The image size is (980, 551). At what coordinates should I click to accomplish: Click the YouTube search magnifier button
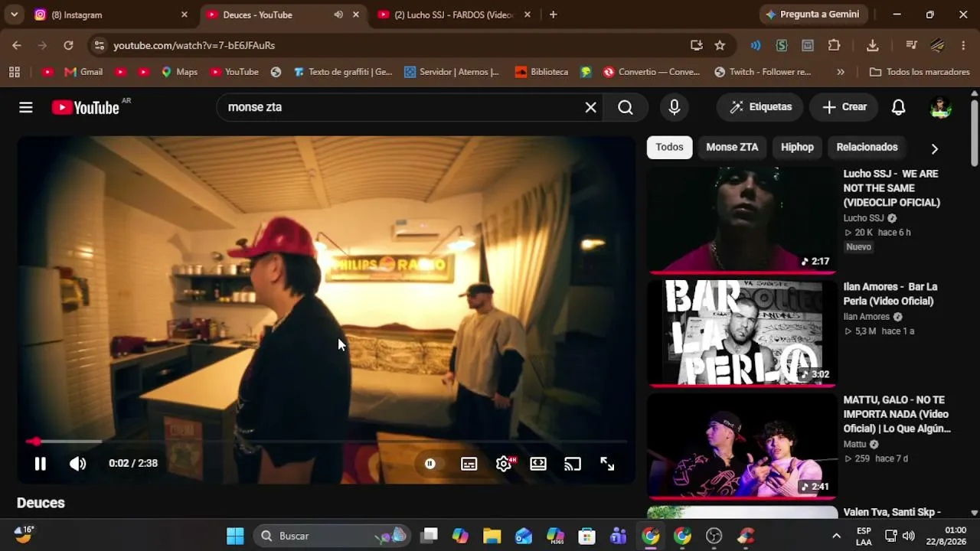tap(626, 107)
